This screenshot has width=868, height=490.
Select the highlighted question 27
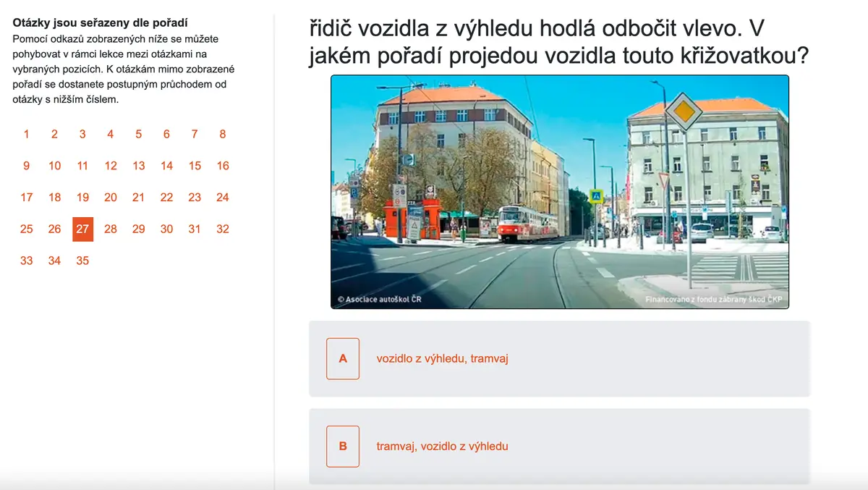(82, 229)
